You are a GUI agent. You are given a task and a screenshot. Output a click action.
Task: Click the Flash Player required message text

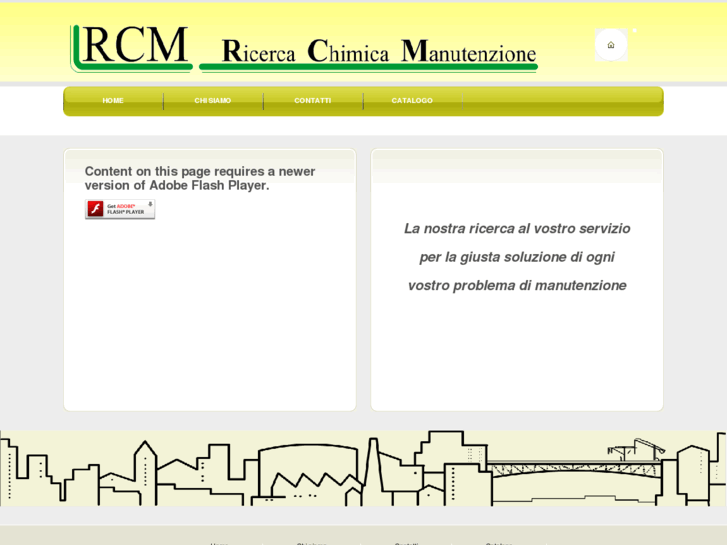coord(200,178)
